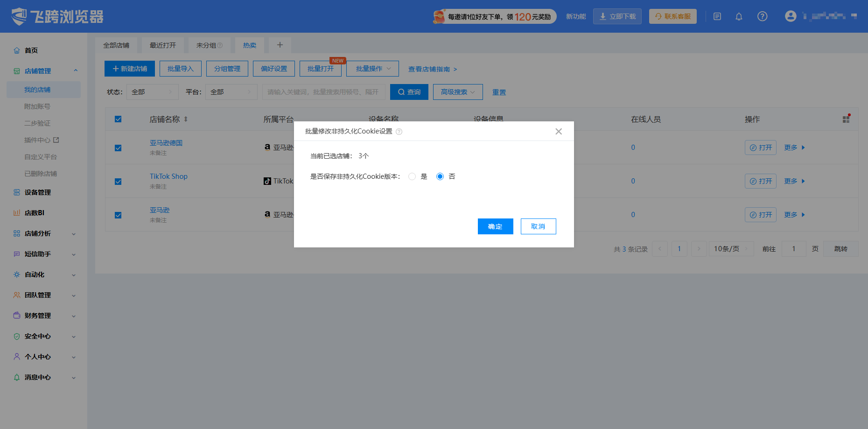This screenshot has width=868, height=429.
Task: Open the 查看店铺指南 link
Action: click(433, 69)
